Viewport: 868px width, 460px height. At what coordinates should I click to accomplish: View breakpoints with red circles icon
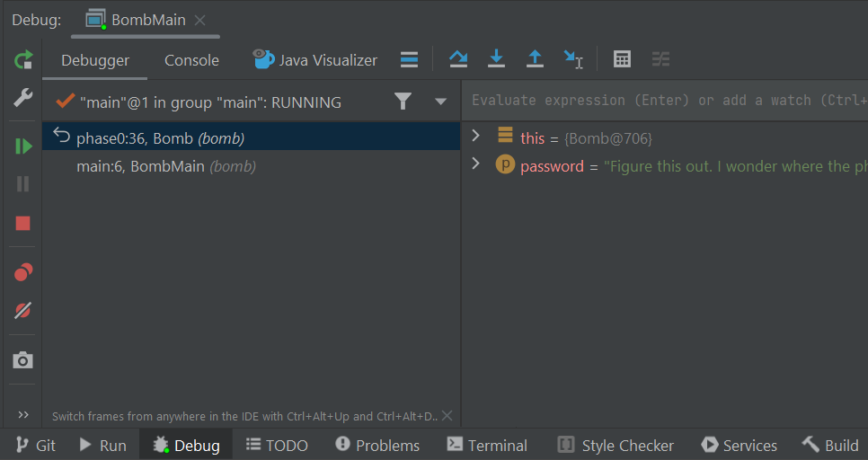(23, 272)
